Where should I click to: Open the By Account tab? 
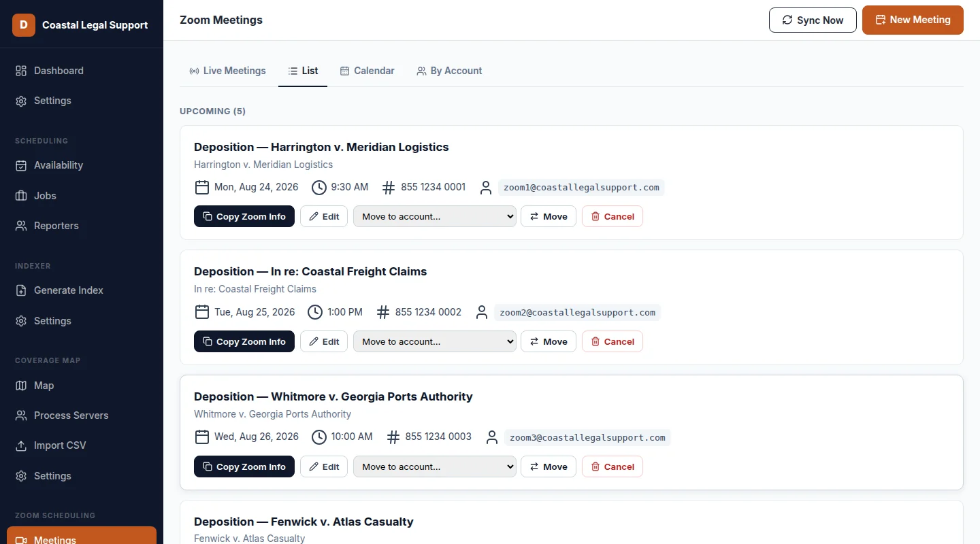click(449, 71)
